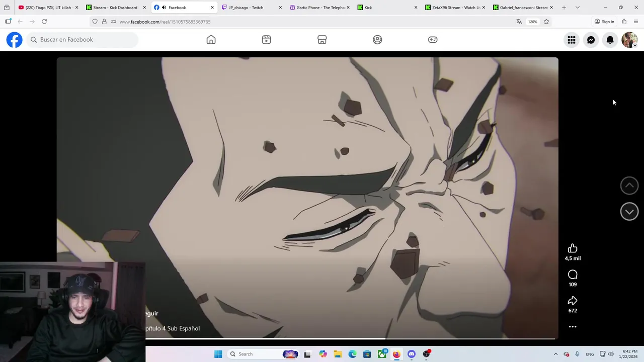
Task: Open the Gaming icon in Facebook nav
Action: pyautogui.click(x=433, y=40)
